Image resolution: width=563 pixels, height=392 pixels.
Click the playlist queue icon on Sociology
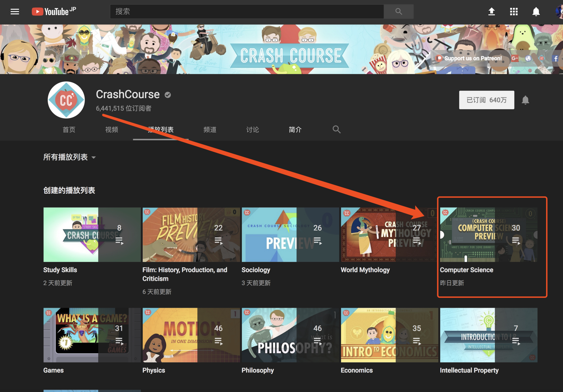pos(318,241)
